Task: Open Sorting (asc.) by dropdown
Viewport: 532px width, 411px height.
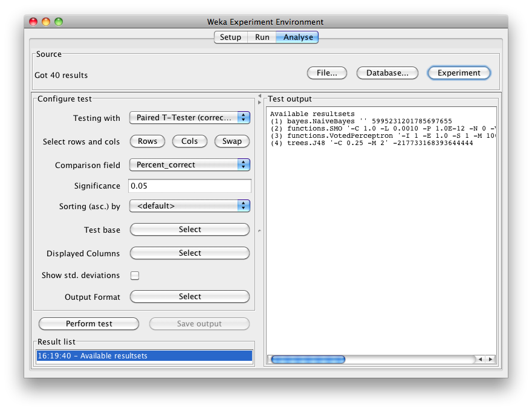Action: 190,206
